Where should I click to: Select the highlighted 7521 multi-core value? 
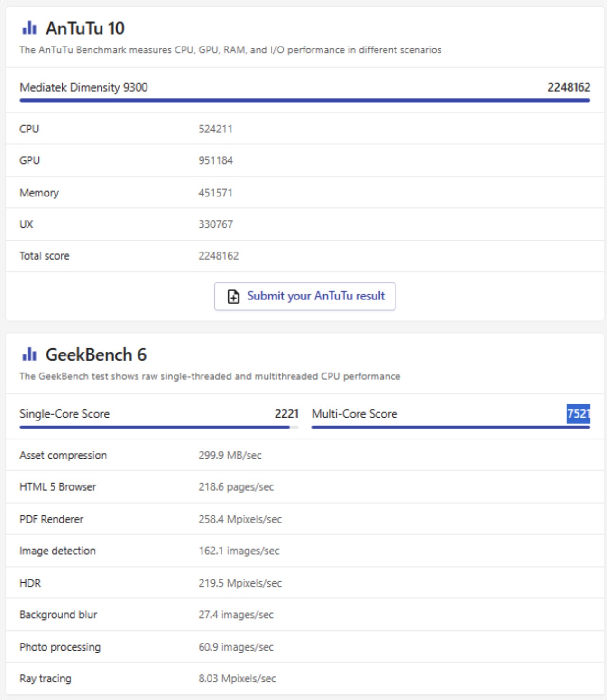579,414
